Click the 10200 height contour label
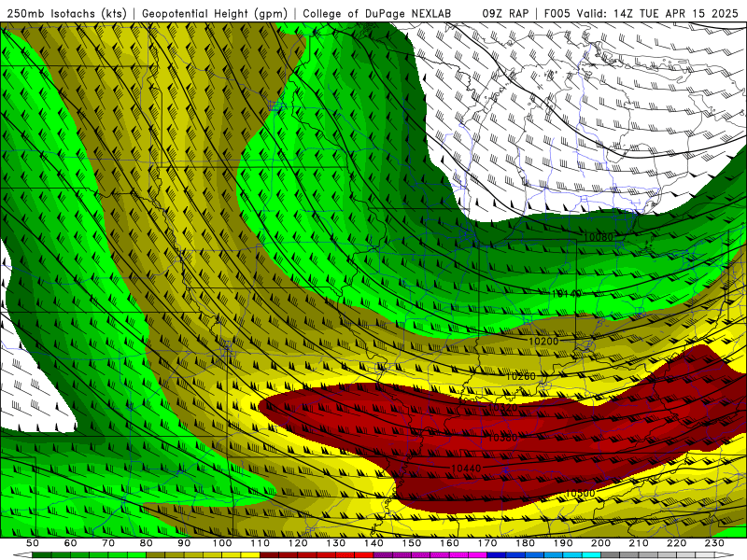747x560 pixels. coord(543,342)
